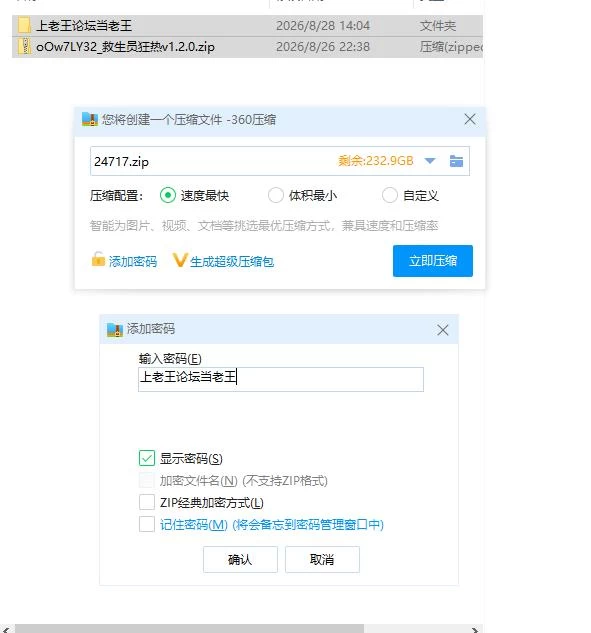Tick the 记住密码(M) checkbox

pos(147,524)
